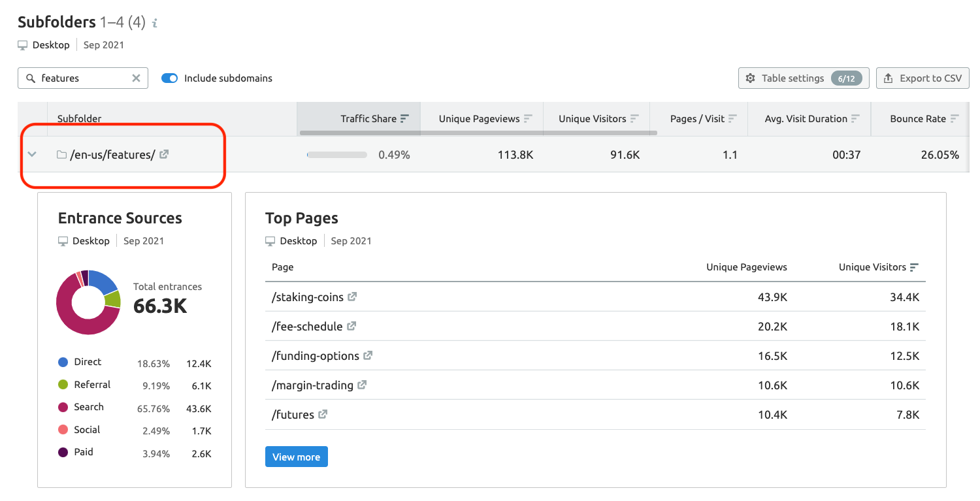Open /en-us/features/ external link icon
This screenshot has height=501, width=980.
click(164, 154)
